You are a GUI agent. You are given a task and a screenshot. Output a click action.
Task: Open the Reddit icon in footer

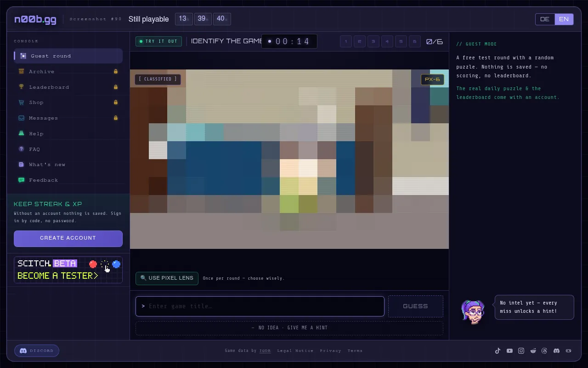(533, 351)
